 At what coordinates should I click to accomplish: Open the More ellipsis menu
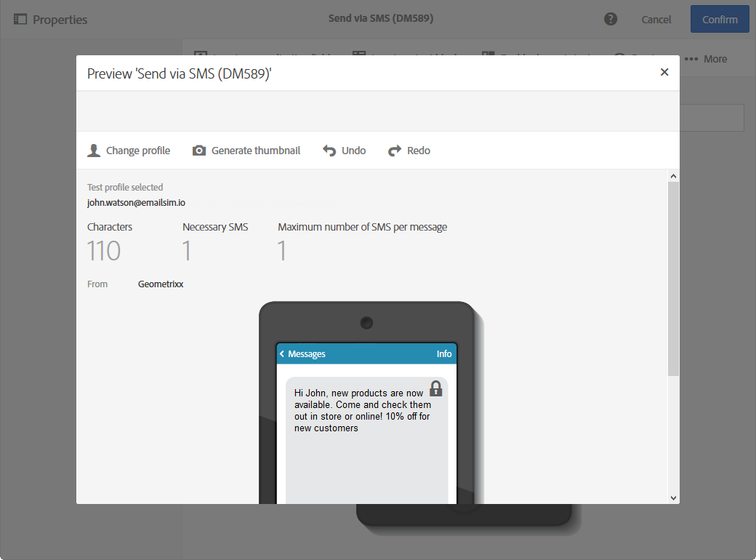[x=691, y=59]
